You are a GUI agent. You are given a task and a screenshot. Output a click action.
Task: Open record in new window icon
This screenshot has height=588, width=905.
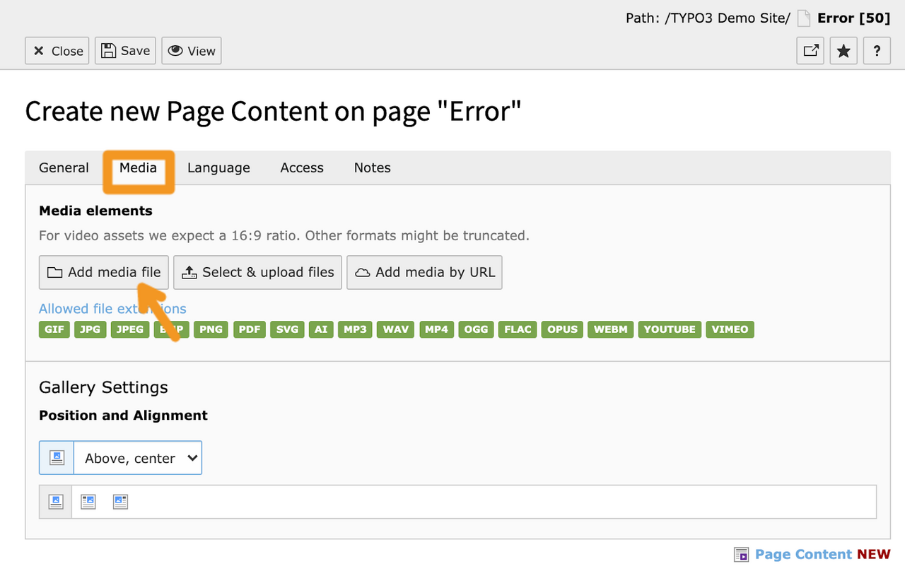[x=810, y=51]
